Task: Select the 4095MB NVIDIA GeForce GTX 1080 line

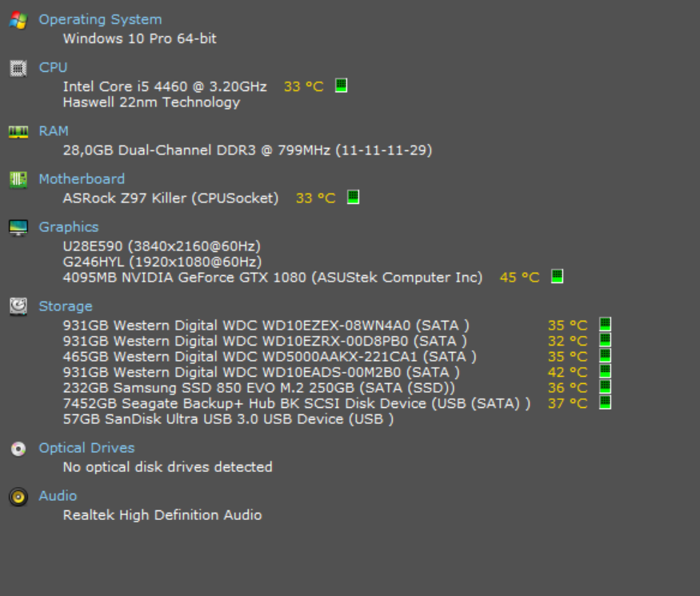Action: click(273, 278)
